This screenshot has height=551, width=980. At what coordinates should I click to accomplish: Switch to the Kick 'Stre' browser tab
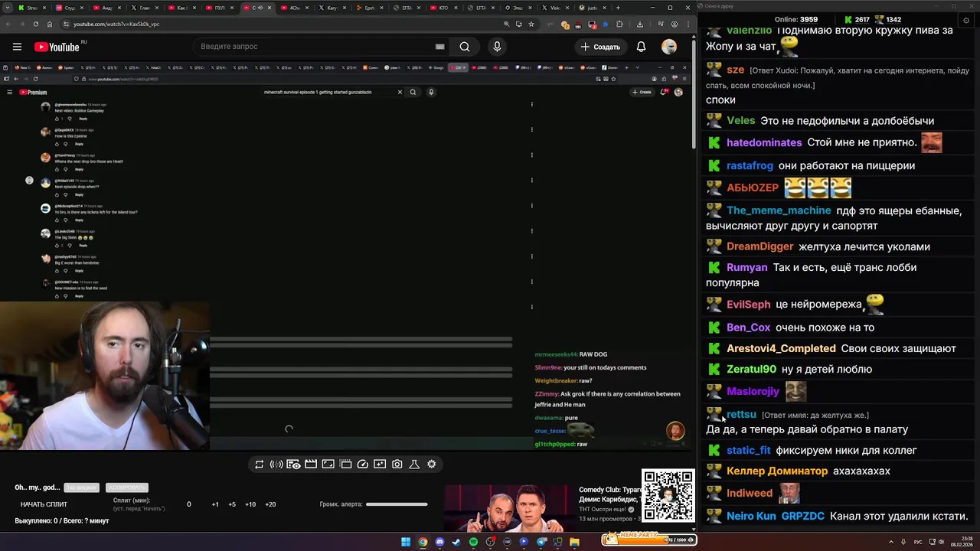(32, 8)
